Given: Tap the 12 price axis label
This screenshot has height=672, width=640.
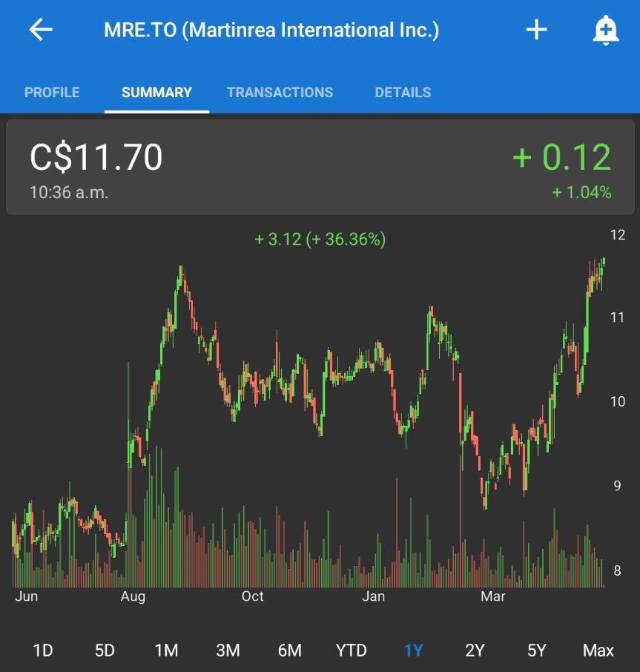Looking at the screenshot, I should pos(617,235).
